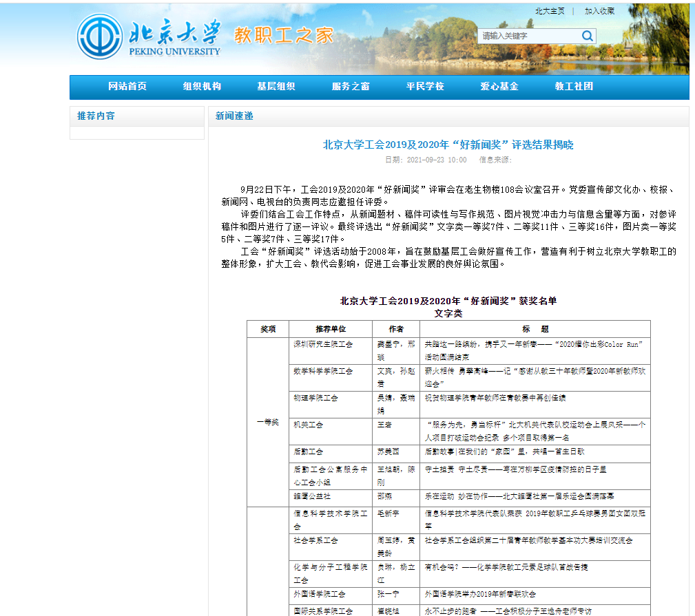Click the 推荐单位 table column header

pyautogui.click(x=331, y=329)
